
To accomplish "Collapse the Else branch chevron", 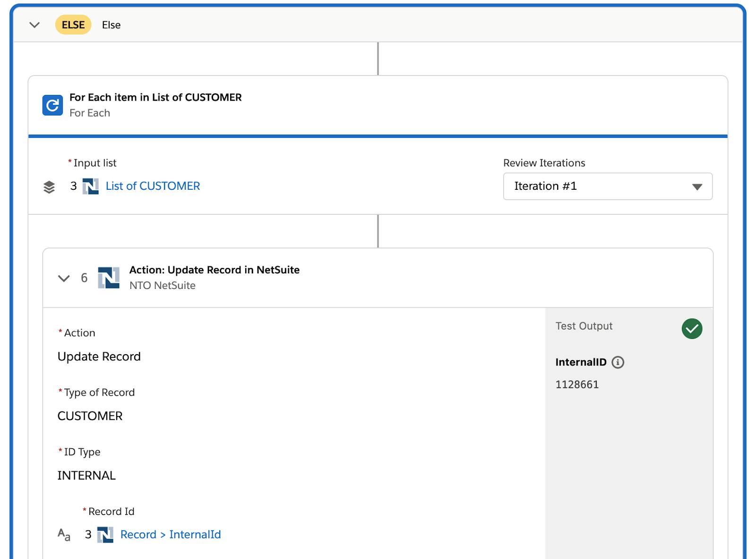I will (x=34, y=25).
